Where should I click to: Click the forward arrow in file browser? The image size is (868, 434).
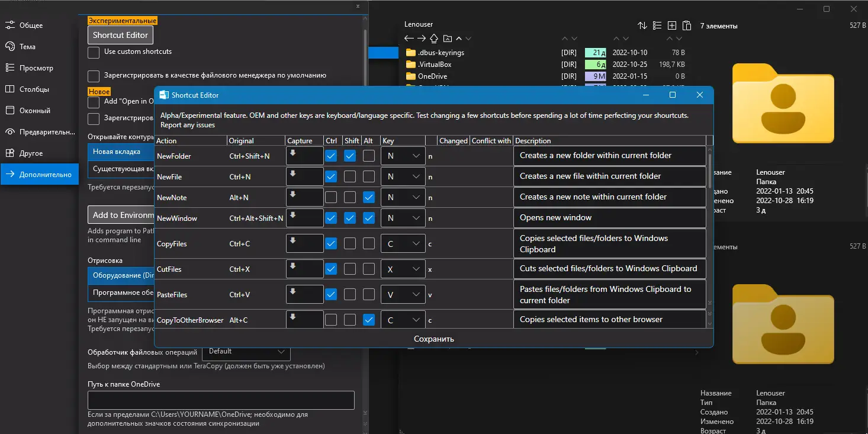[422, 38]
